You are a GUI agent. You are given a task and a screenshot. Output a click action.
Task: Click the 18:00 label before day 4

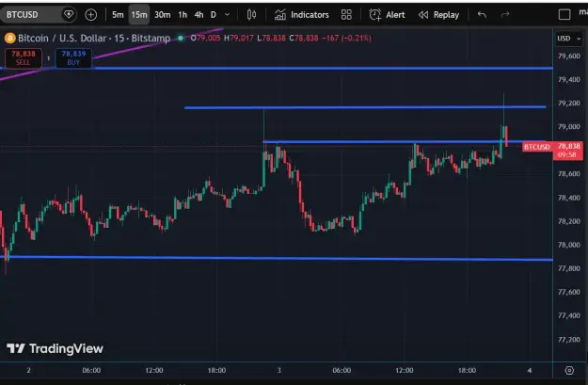coord(467,370)
